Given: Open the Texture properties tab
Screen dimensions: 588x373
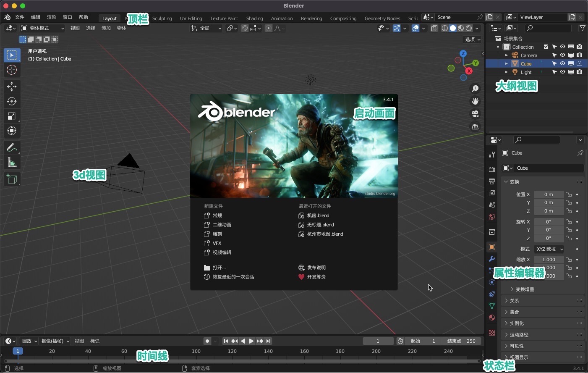Looking at the screenshot, I should pyautogui.click(x=492, y=333).
